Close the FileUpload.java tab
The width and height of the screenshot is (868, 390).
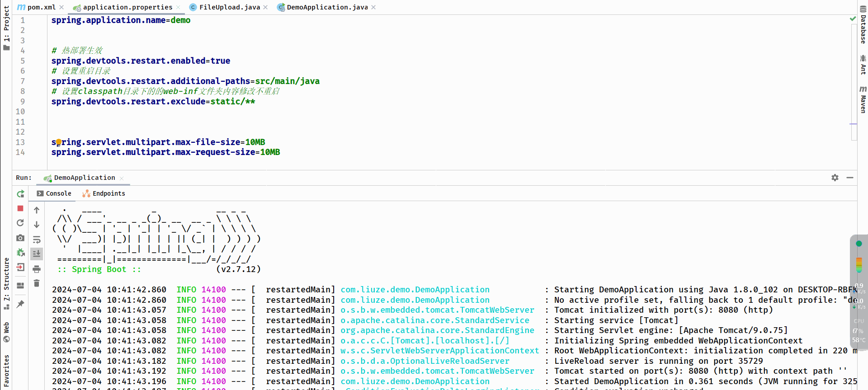coord(265,7)
